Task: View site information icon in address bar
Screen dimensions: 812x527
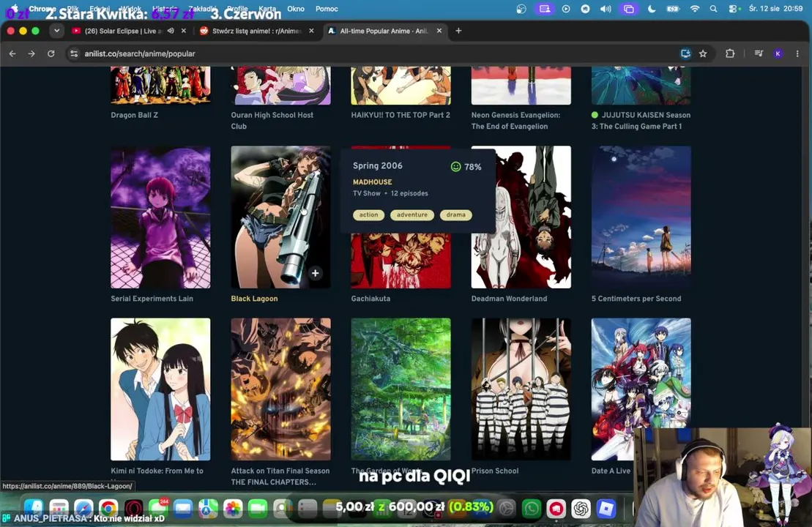Action: click(x=74, y=53)
